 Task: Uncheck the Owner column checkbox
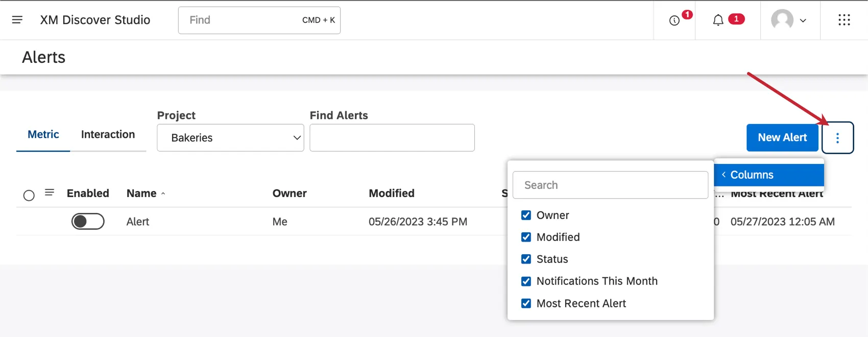(x=526, y=215)
